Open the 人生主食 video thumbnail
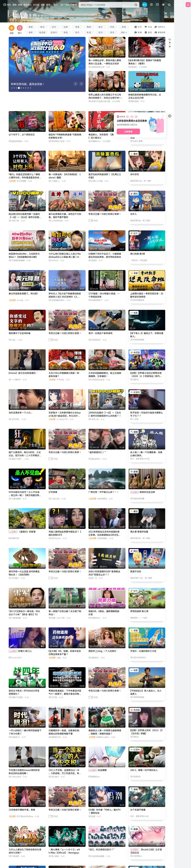Screen dimensions: 191x868 [x=107, y=47]
